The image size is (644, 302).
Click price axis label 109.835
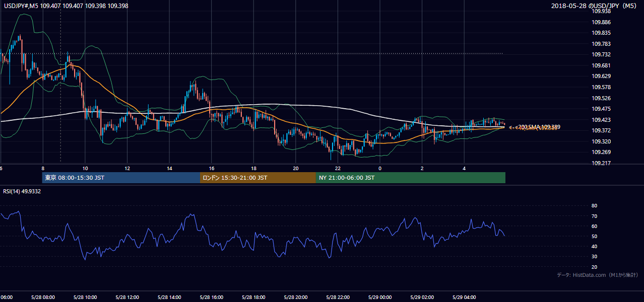pos(602,33)
